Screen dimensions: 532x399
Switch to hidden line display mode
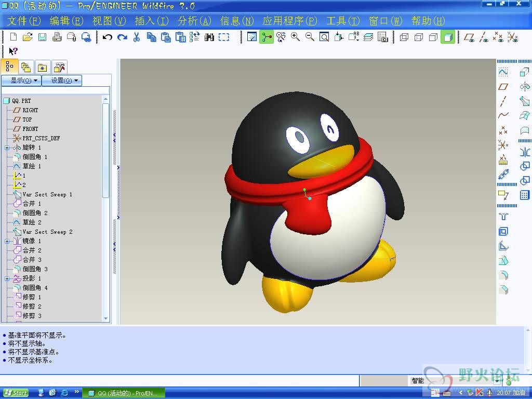pyautogui.click(x=419, y=37)
